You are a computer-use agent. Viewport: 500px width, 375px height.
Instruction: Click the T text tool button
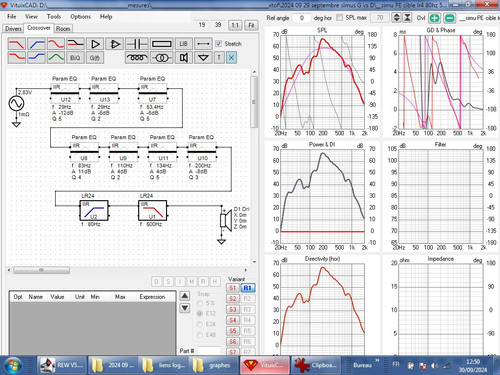click(x=219, y=58)
